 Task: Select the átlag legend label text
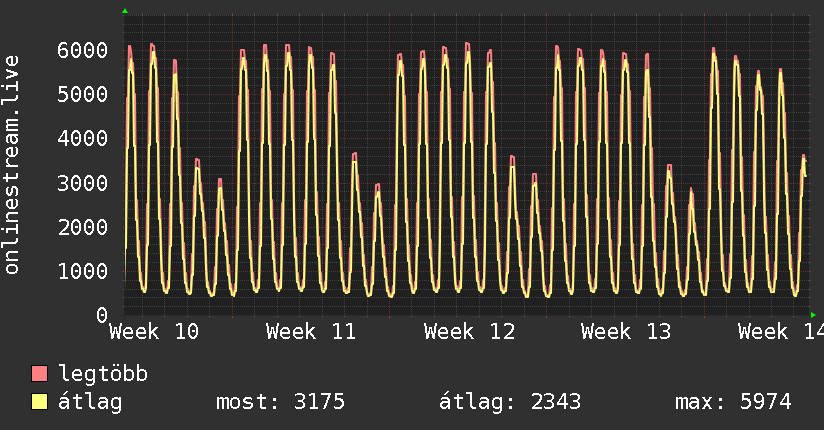click(90, 402)
